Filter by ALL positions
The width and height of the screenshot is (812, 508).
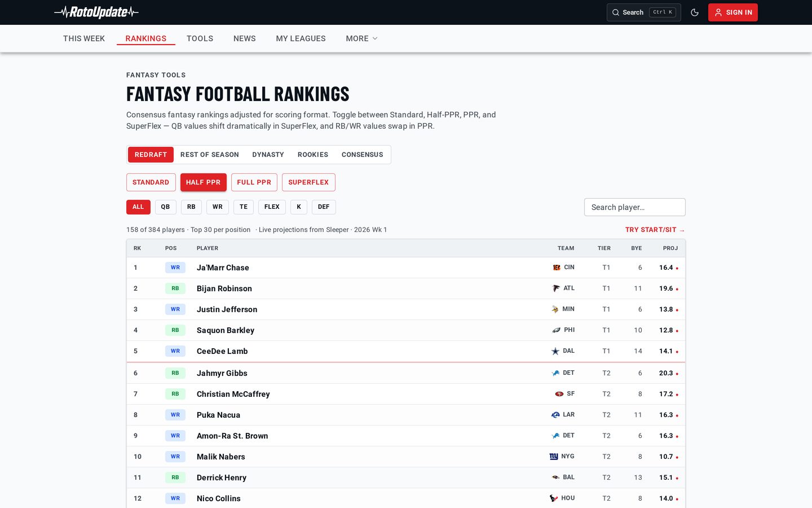(x=138, y=207)
